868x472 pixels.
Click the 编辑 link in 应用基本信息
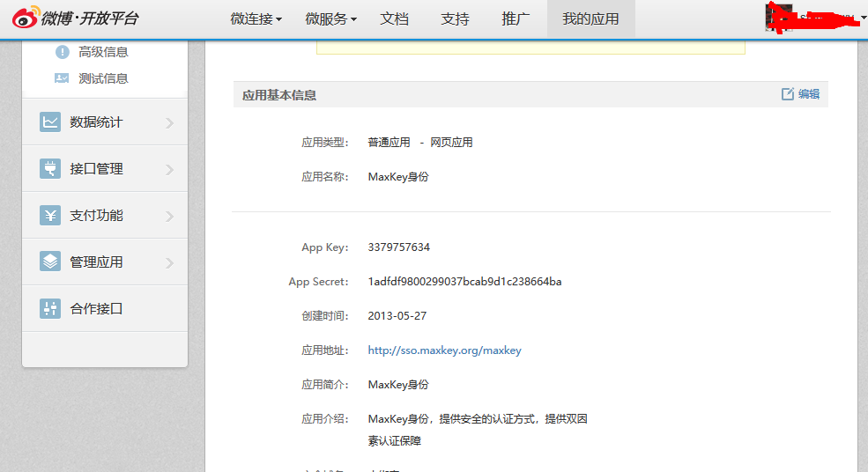(x=809, y=94)
